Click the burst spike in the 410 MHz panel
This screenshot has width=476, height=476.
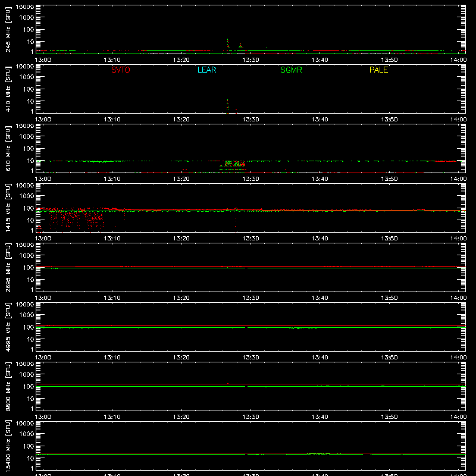[228, 106]
